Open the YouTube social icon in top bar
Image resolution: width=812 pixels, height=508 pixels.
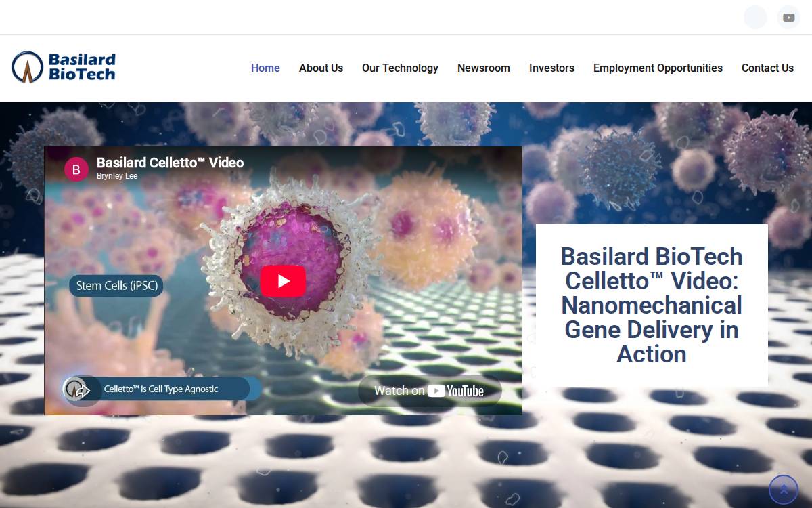click(788, 18)
